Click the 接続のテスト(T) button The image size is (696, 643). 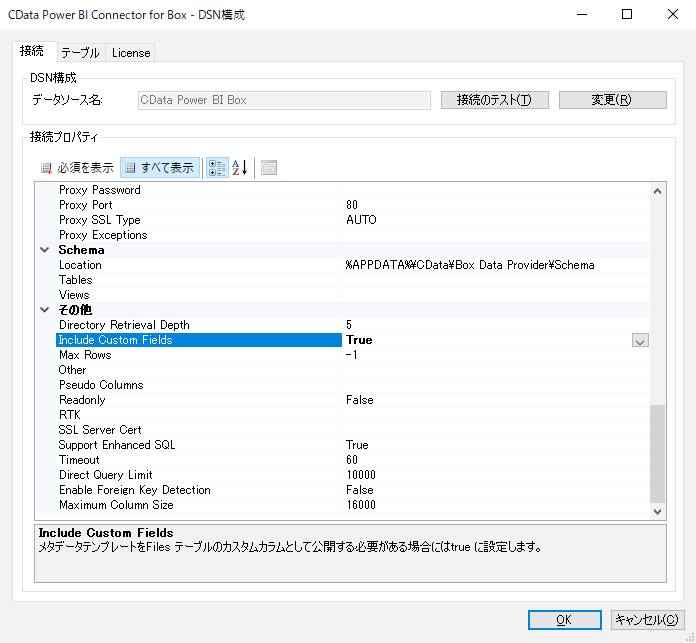point(494,100)
